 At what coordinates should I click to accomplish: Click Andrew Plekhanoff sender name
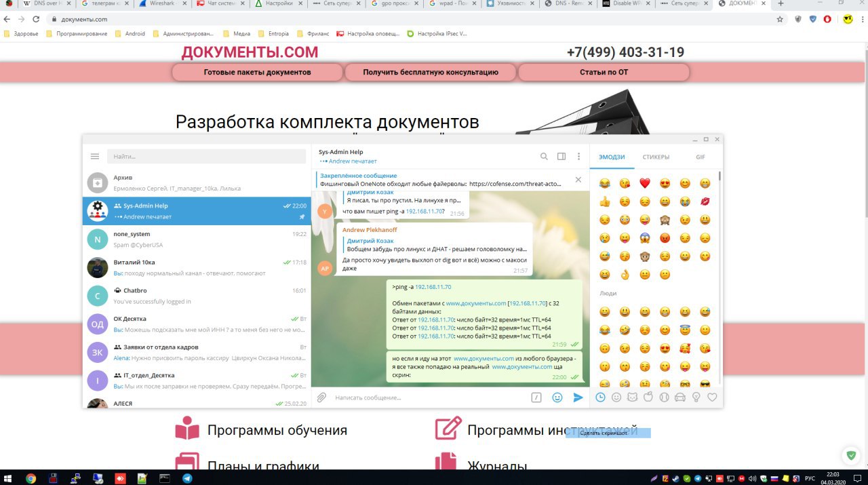(370, 230)
